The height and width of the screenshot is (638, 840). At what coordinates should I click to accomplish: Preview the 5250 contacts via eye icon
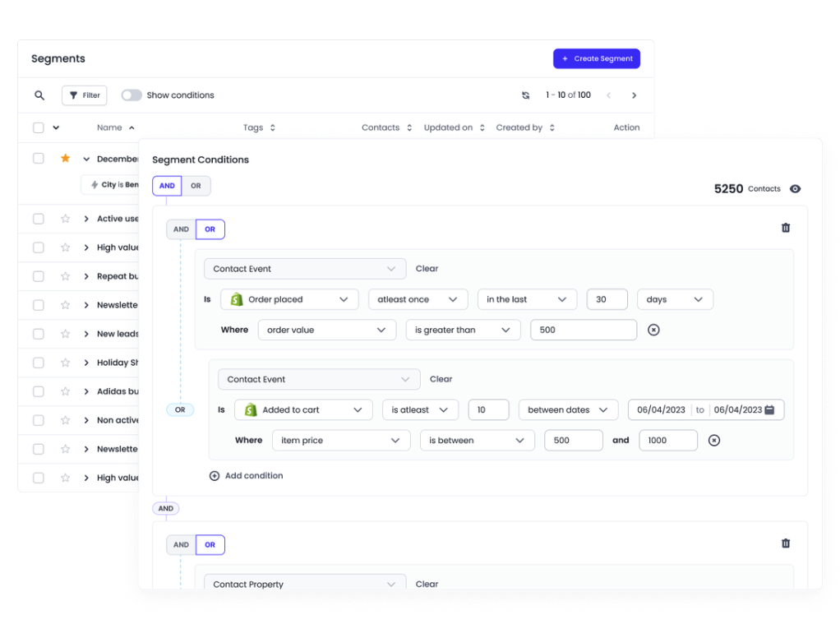[795, 189]
